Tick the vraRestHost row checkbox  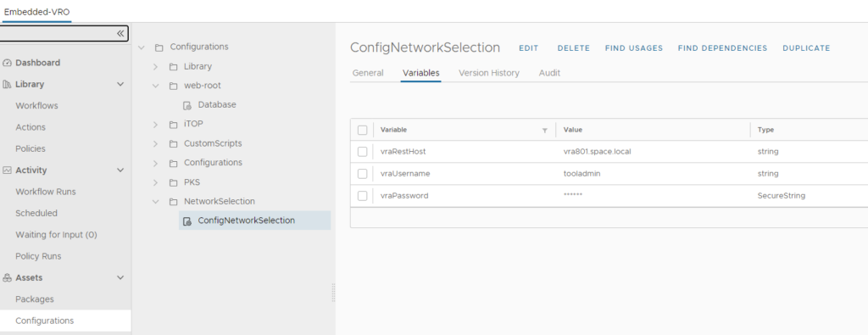point(362,152)
